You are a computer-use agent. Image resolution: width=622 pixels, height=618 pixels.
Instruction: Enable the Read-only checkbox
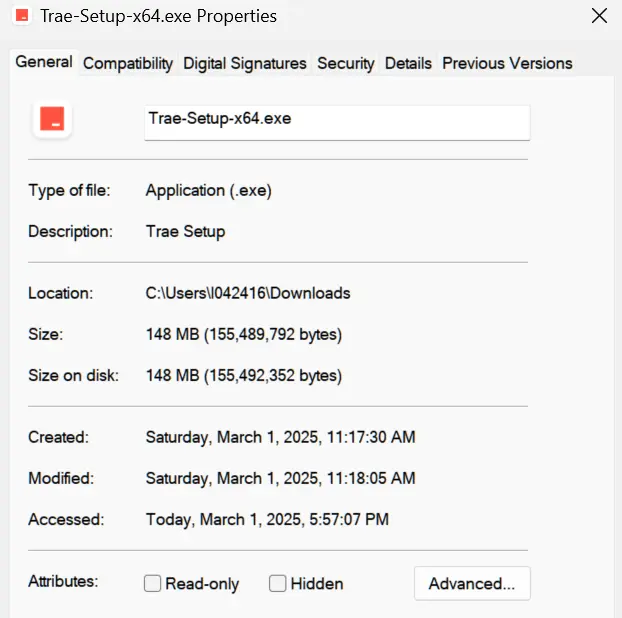pos(152,583)
